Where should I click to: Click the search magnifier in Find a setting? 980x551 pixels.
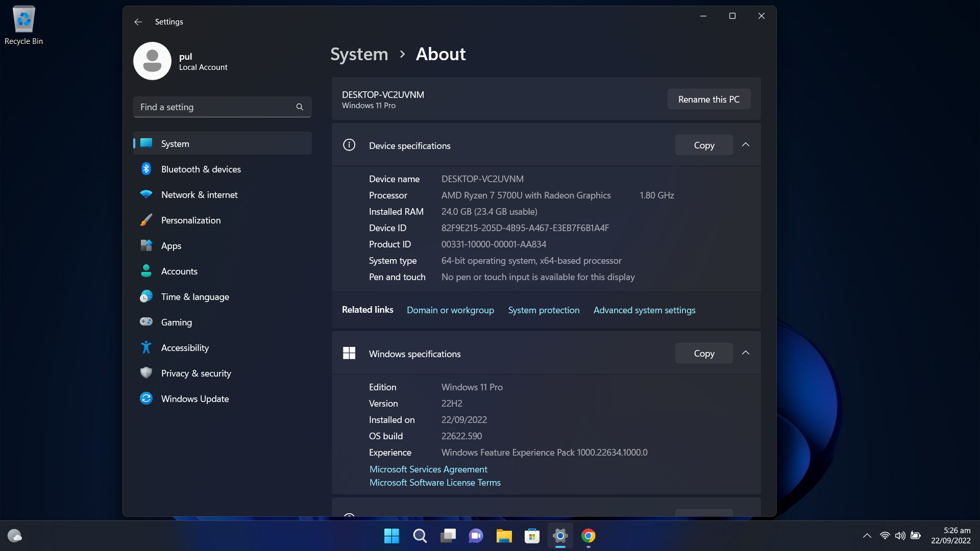tap(300, 107)
